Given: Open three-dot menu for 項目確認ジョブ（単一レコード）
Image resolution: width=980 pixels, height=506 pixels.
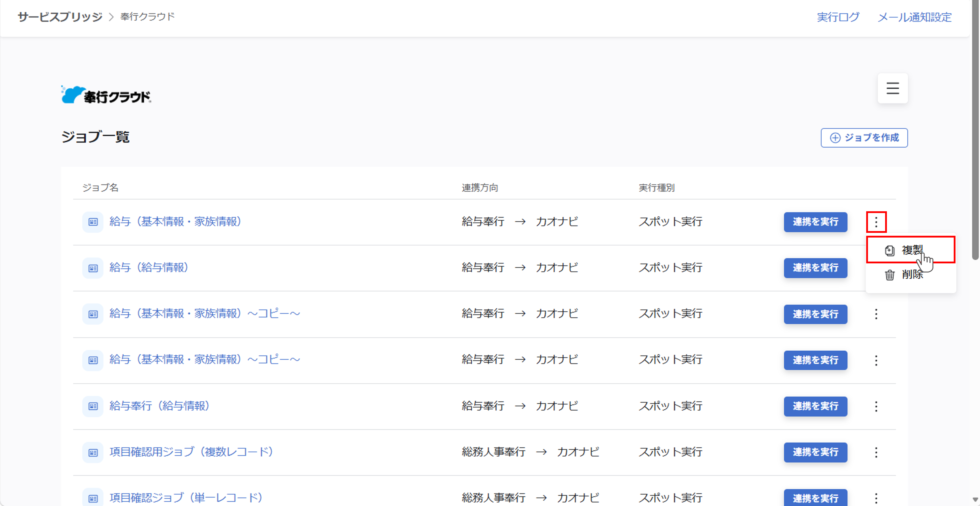Looking at the screenshot, I should 876,498.
